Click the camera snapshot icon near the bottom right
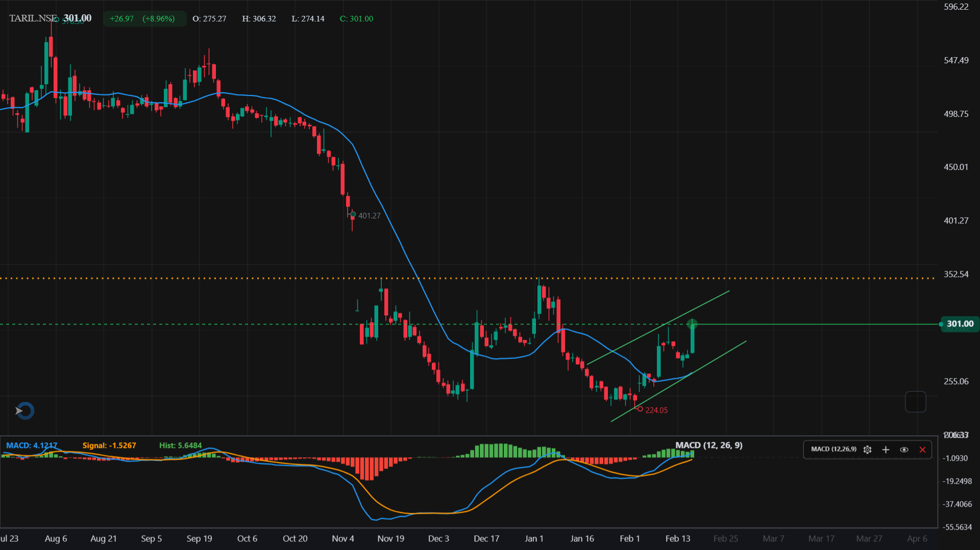The height and width of the screenshot is (550, 980). [x=916, y=402]
